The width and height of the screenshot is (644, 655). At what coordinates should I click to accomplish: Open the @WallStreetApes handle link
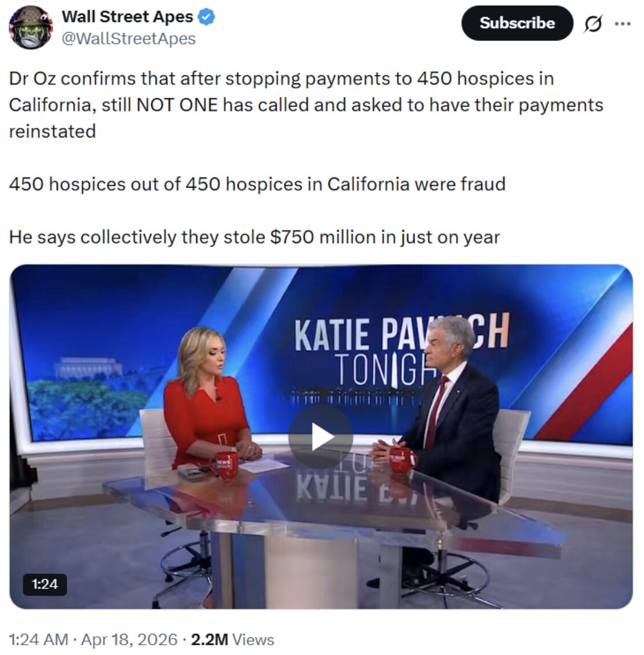(128, 39)
